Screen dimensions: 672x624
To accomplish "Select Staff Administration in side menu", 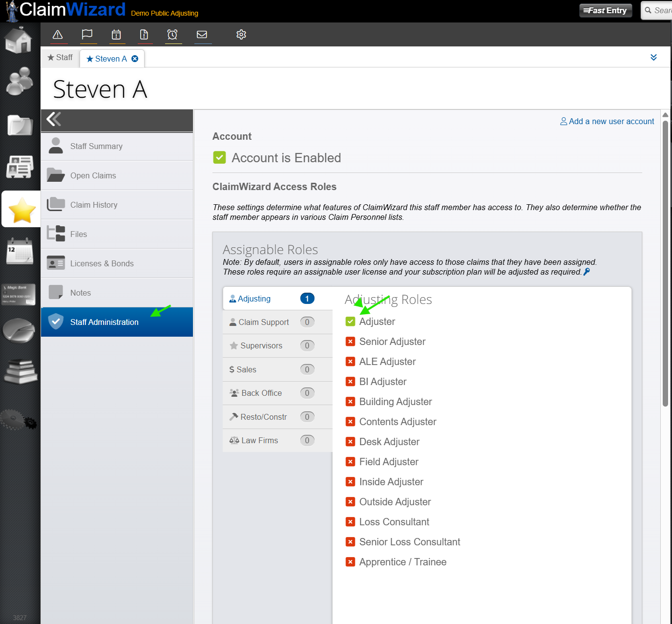I will tap(117, 322).
